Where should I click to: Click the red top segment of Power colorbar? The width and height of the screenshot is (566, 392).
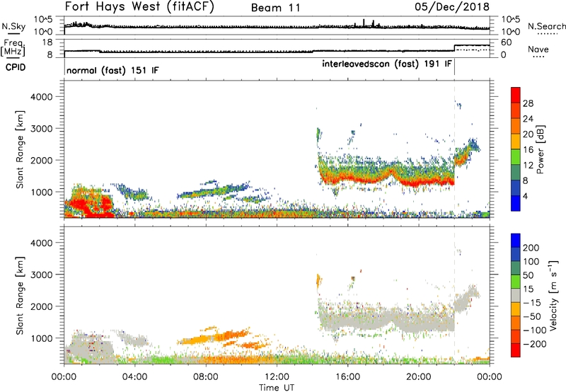click(x=516, y=95)
